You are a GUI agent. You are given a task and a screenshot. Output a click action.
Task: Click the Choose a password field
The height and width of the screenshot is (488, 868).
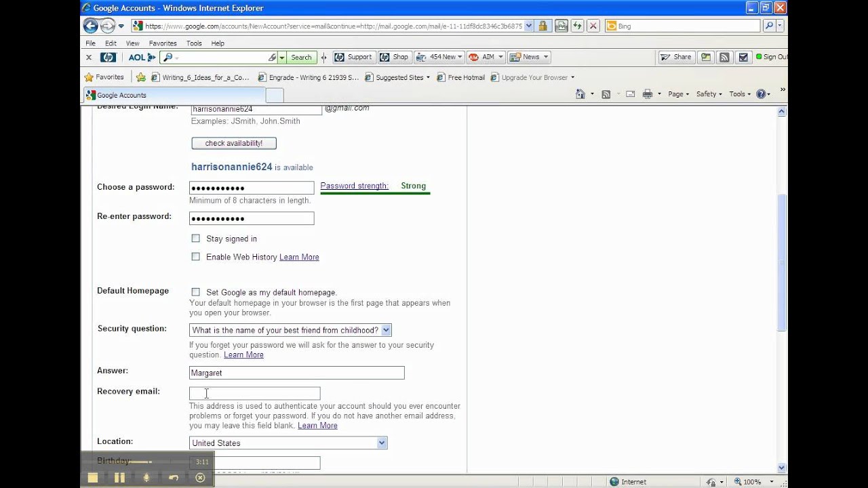pos(252,188)
